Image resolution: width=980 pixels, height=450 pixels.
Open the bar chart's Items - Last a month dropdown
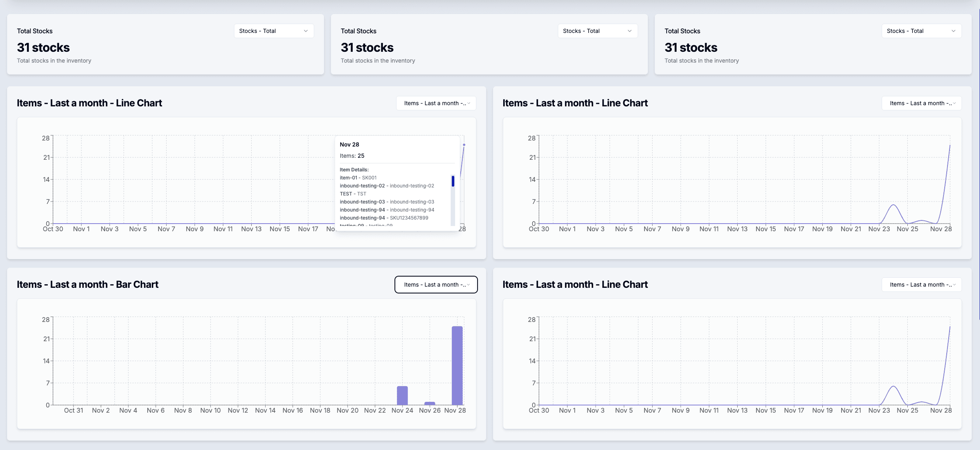[x=435, y=284]
